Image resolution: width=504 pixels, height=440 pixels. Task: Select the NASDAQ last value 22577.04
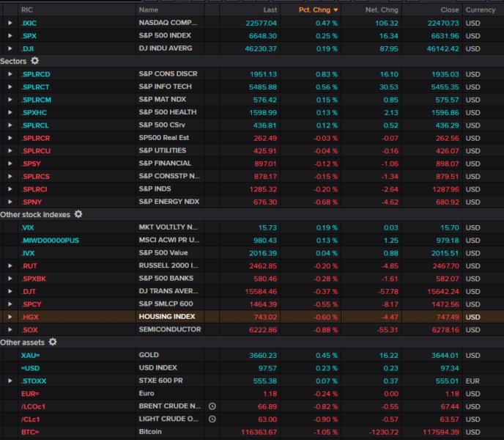tap(261, 23)
